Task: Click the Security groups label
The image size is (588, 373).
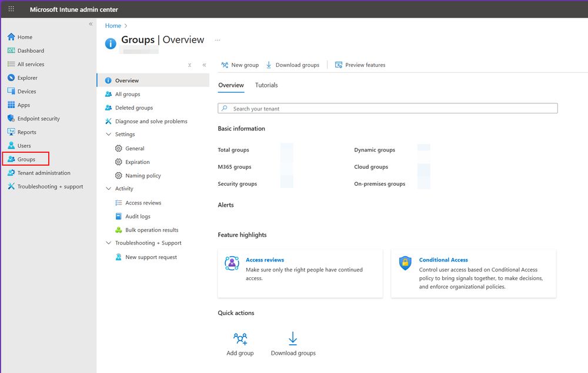Action: pos(238,183)
